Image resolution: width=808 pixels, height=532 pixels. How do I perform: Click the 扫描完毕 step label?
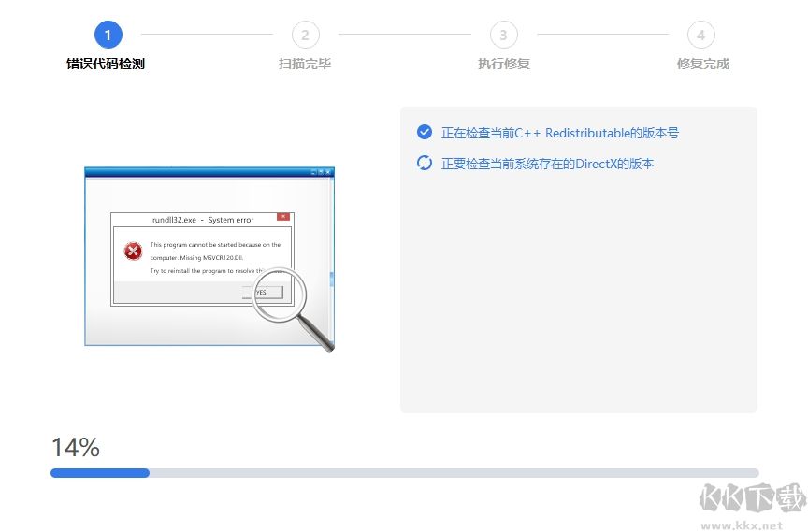305,64
